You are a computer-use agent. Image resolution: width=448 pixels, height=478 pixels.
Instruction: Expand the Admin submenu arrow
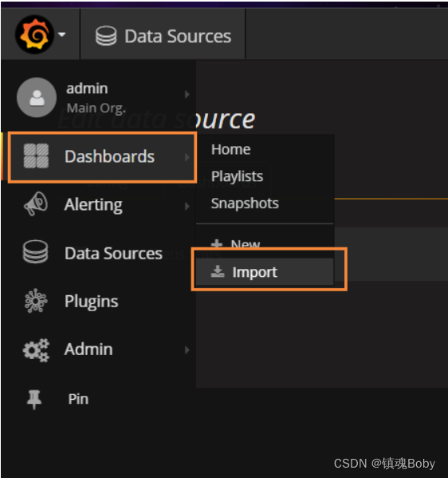coord(187,350)
